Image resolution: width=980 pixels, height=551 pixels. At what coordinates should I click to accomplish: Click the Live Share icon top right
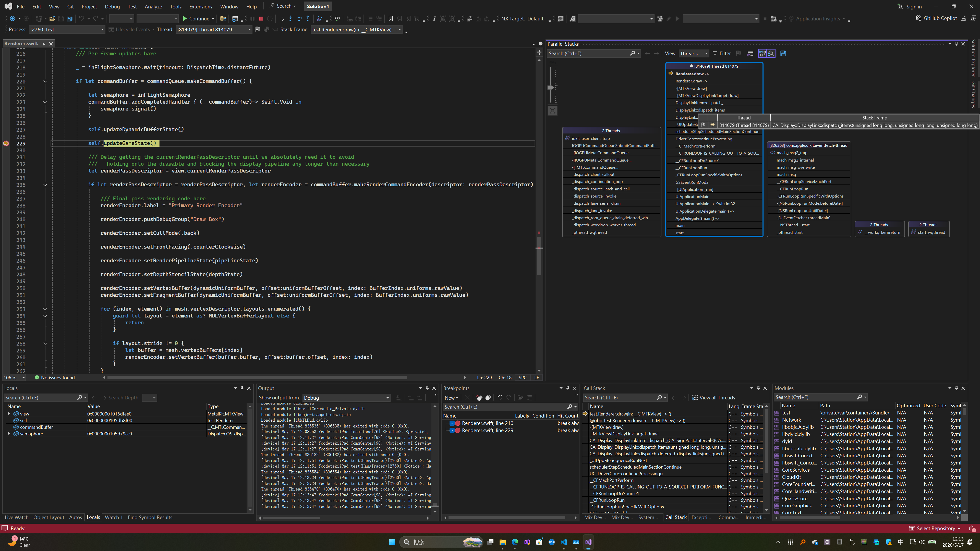coord(964,18)
